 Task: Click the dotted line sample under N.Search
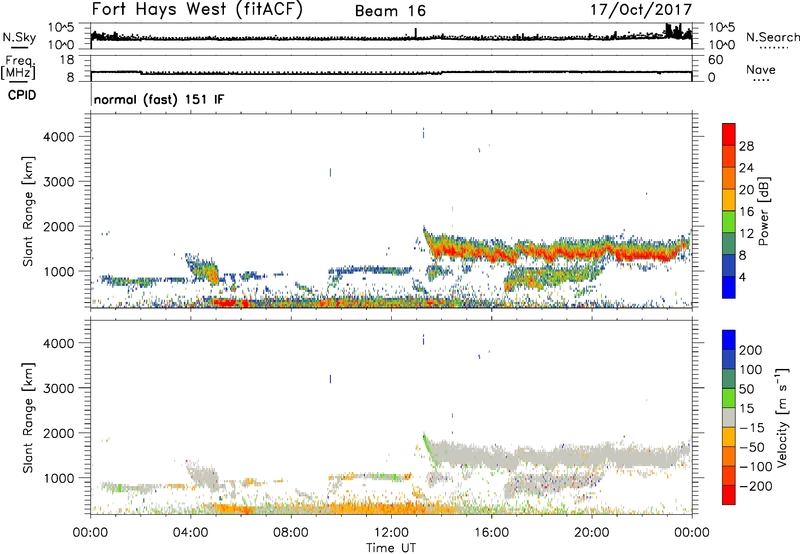[773, 47]
